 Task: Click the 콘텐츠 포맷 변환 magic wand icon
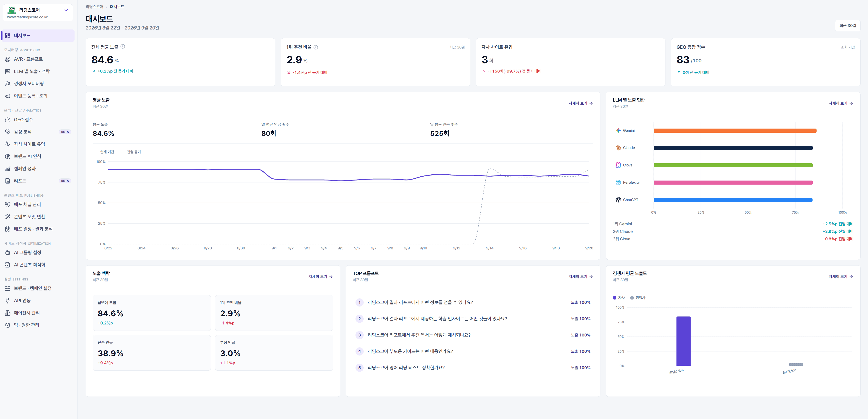7,217
